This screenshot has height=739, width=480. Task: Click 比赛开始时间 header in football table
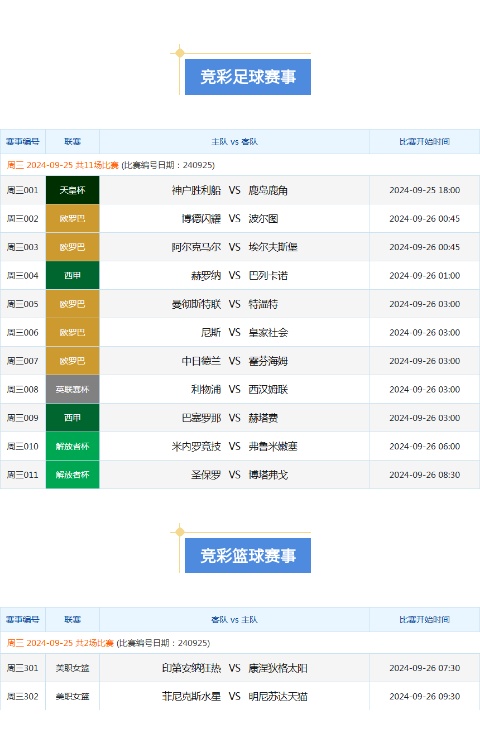click(424, 141)
